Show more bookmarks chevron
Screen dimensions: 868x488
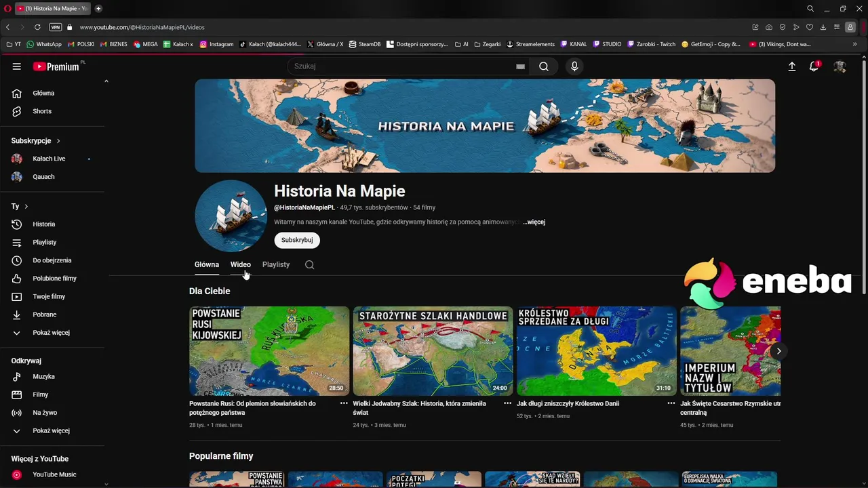coord(854,44)
